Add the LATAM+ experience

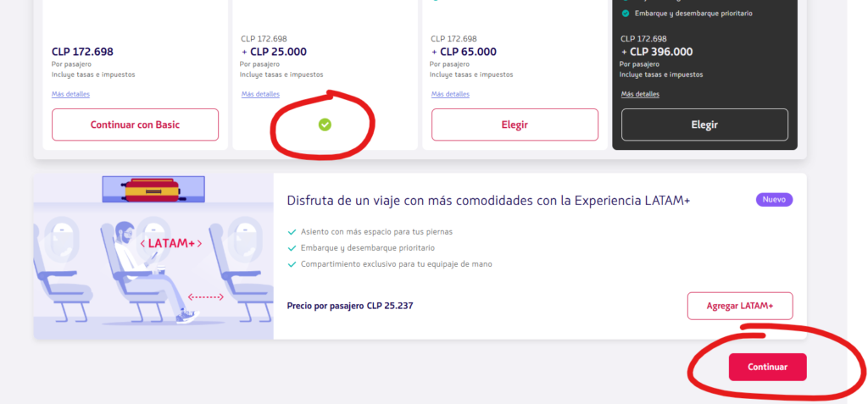(740, 306)
